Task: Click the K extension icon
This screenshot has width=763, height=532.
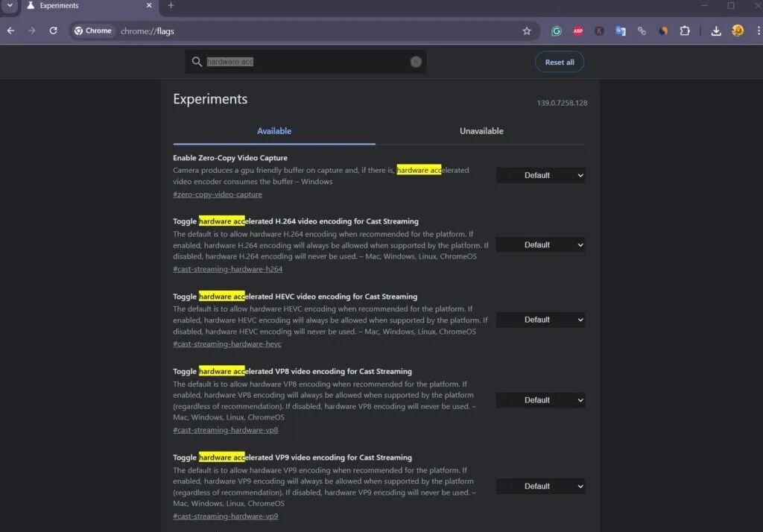Action: pos(599,31)
